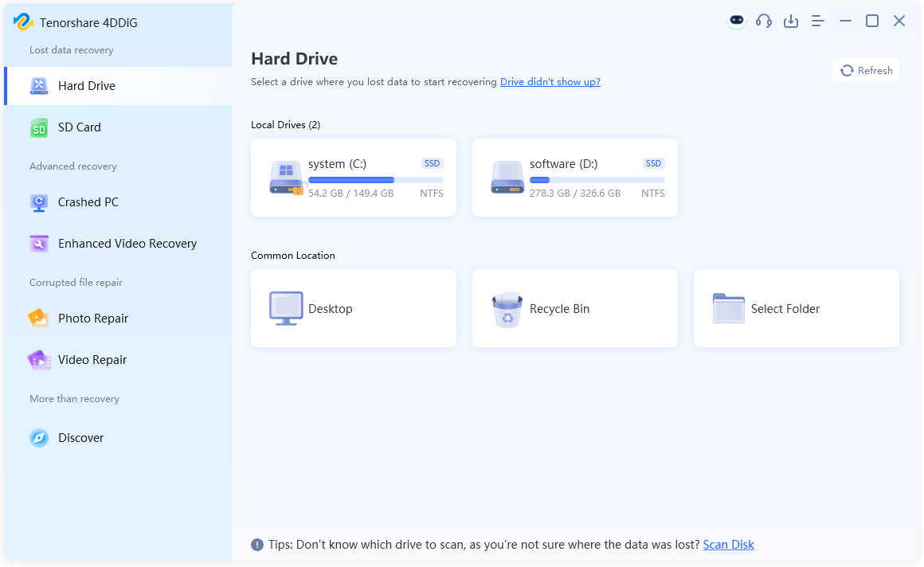This screenshot has width=924, height=567.
Task: Open the download center icon
Action: pos(790,20)
